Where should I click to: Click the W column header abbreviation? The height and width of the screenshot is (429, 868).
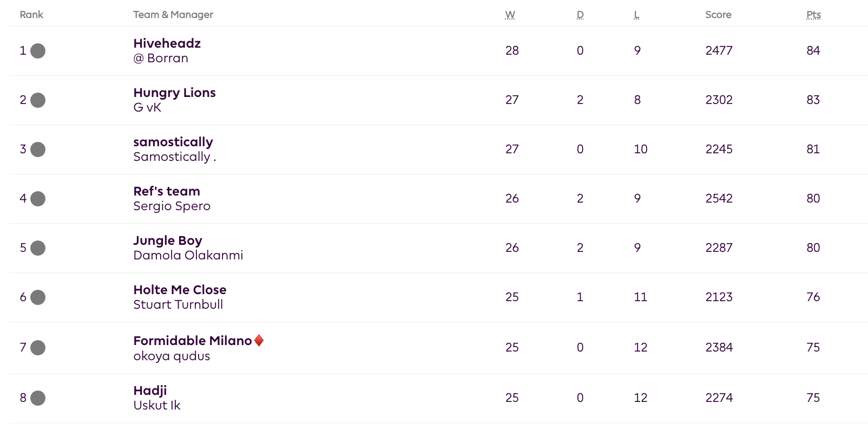pos(510,15)
